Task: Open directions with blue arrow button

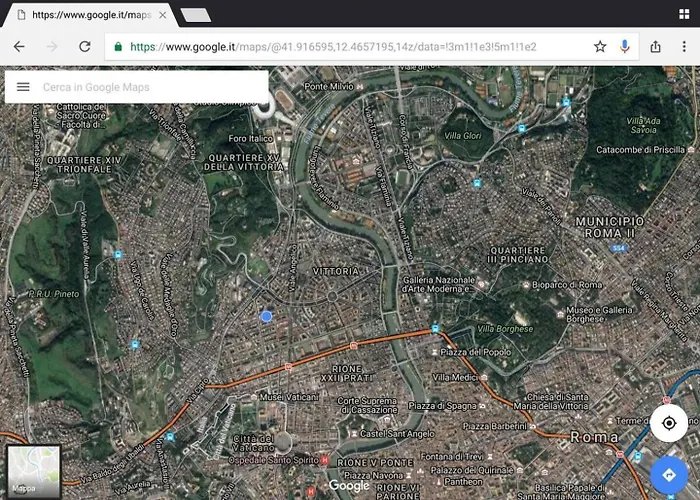Action: click(x=669, y=475)
